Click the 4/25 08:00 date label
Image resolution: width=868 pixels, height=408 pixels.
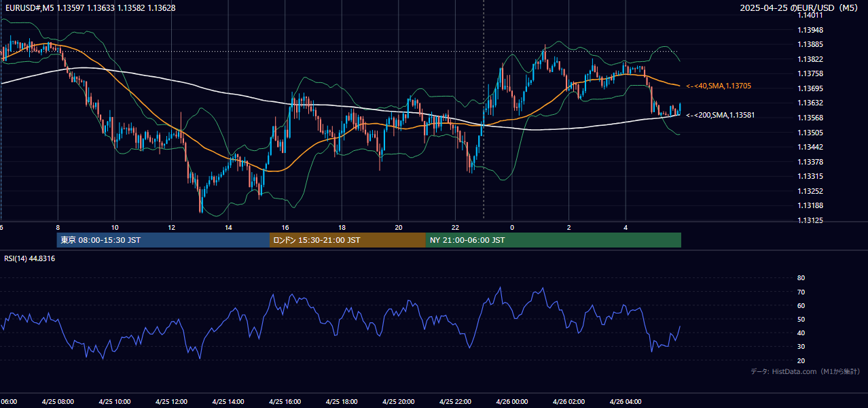click(58, 402)
